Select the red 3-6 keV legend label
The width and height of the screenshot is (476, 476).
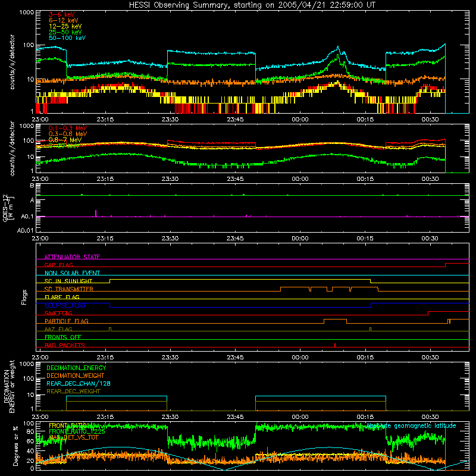(61, 14)
